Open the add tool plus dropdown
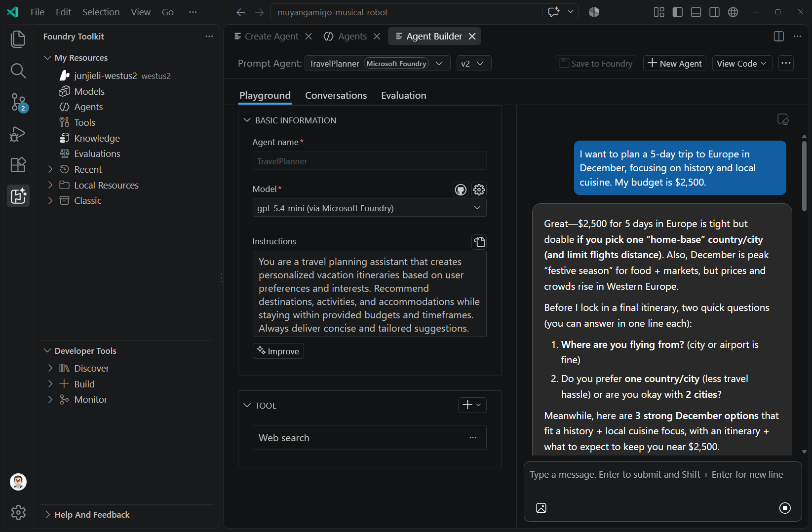812x532 pixels. [472, 405]
